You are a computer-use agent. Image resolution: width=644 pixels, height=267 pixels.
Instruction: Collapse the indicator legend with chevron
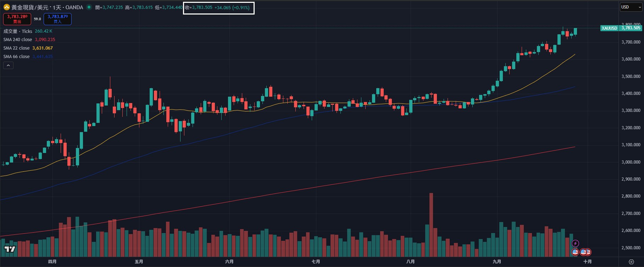[8, 65]
